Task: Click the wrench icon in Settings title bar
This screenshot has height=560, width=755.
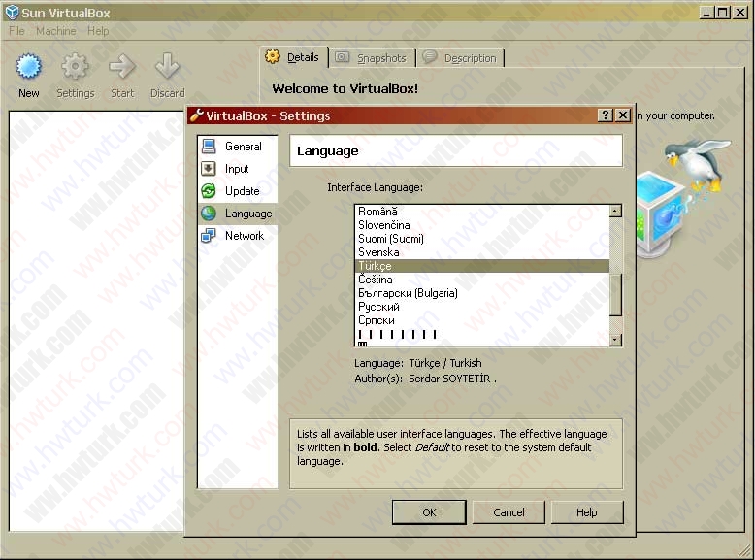Action: [196, 115]
